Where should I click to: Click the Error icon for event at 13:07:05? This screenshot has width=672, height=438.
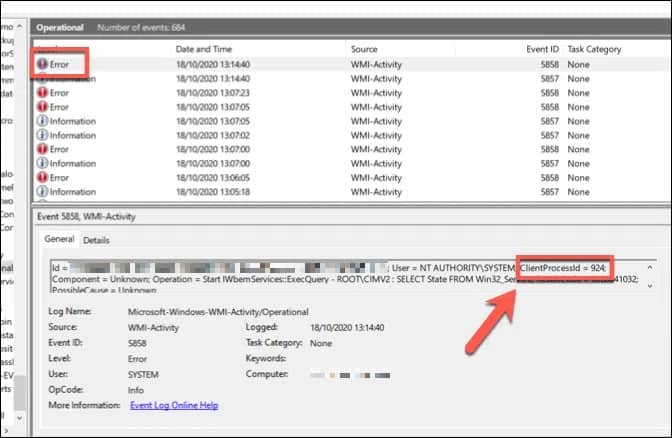point(42,107)
